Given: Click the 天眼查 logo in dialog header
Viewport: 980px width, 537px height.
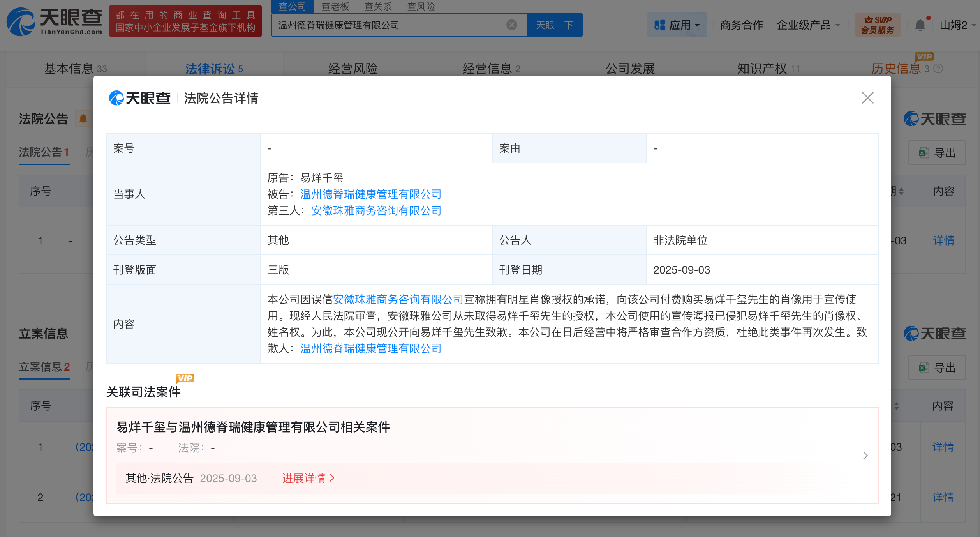Looking at the screenshot, I should point(140,98).
